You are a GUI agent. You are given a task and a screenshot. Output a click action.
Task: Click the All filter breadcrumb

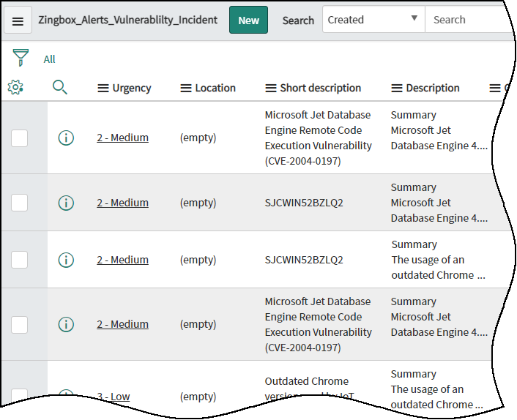pos(49,59)
